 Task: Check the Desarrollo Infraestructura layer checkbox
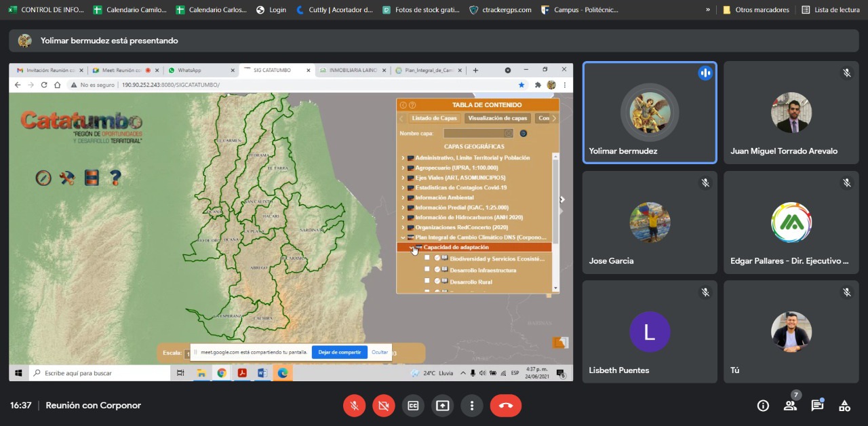tap(427, 270)
